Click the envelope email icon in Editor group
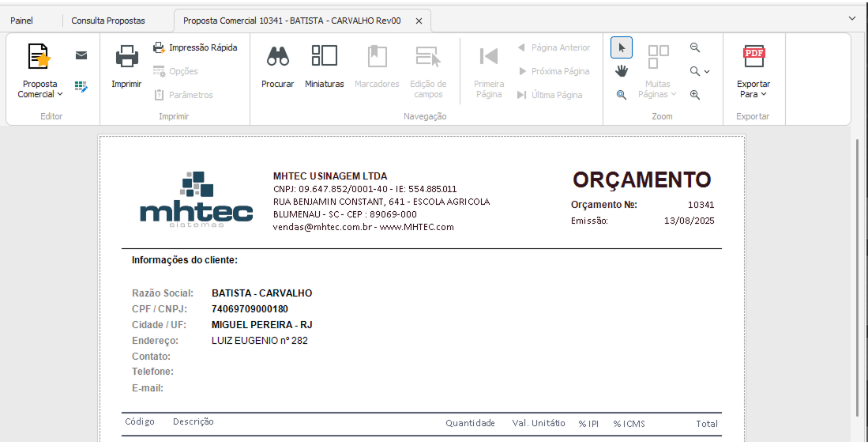This screenshot has height=442, width=868. coord(81,55)
